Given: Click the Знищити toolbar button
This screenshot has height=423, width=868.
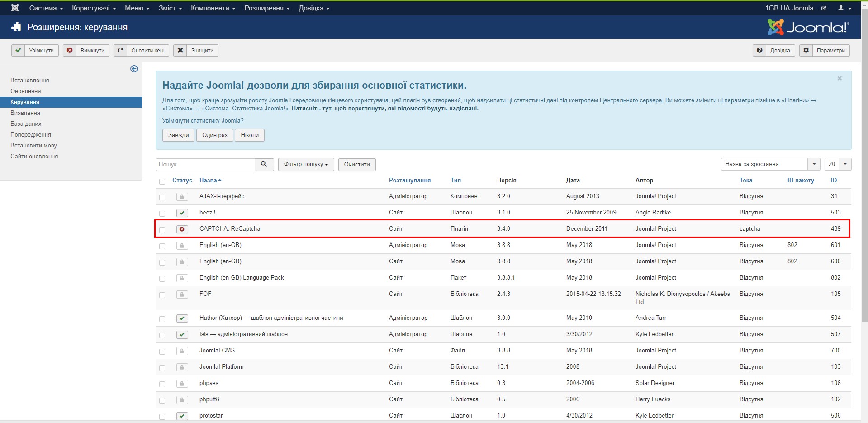Looking at the screenshot, I should tap(196, 50).
